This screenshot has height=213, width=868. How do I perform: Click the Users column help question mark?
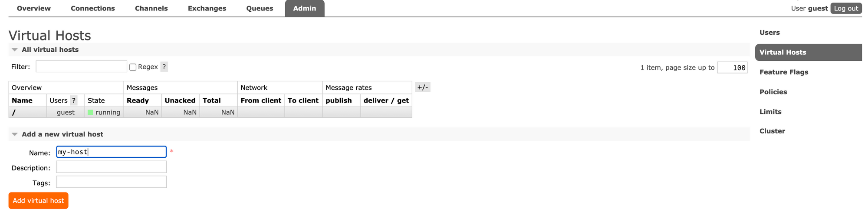click(x=74, y=100)
